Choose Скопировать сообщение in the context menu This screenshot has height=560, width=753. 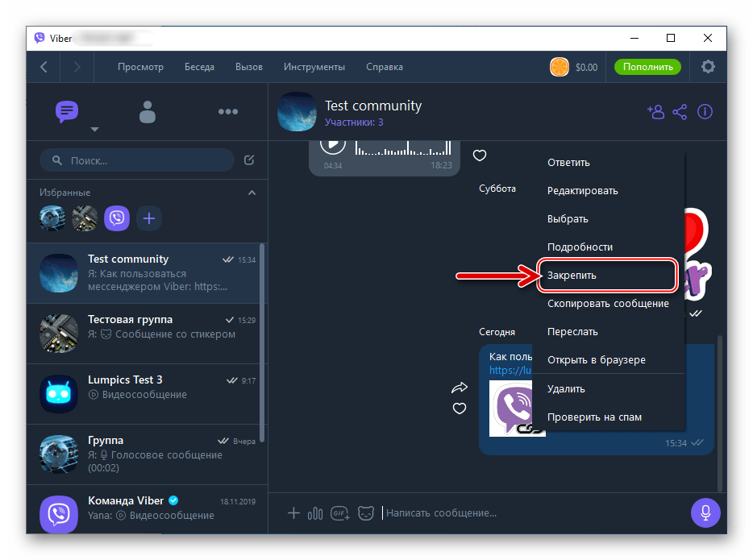click(x=608, y=304)
